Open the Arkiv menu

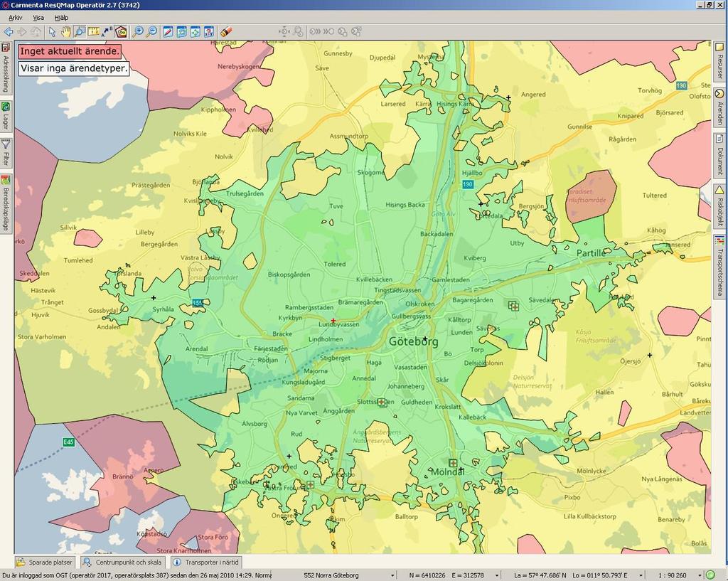(x=16, y=18)
